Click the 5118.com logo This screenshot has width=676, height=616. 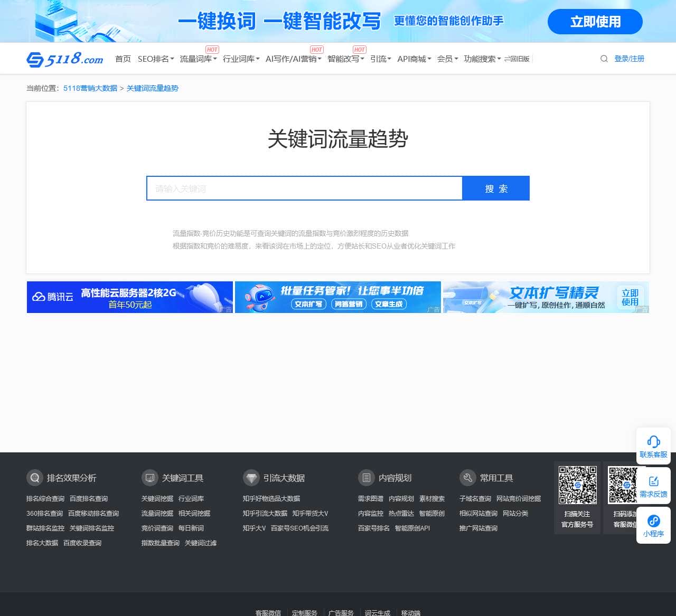65,59
